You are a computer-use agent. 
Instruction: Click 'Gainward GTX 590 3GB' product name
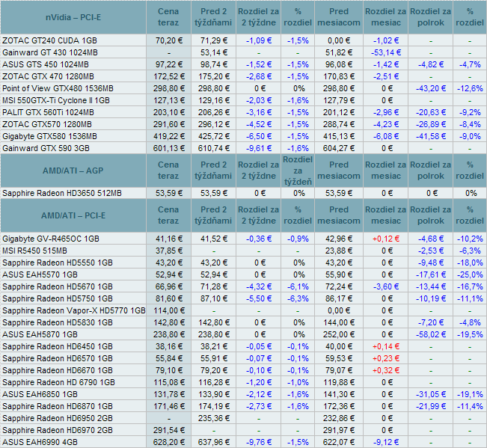46,148
